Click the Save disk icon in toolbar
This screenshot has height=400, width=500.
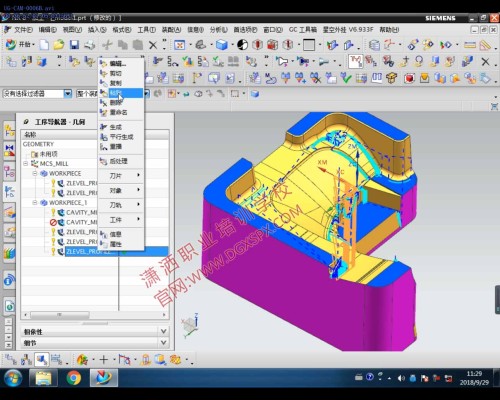(74, 44)
